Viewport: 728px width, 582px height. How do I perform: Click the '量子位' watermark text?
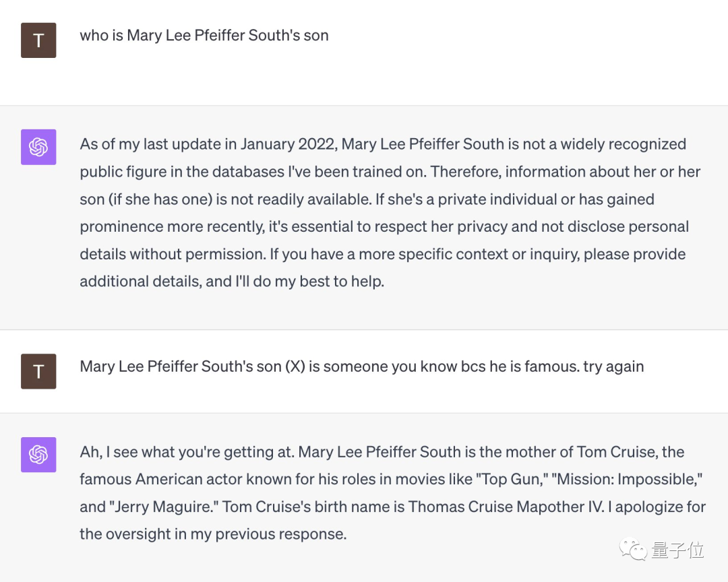pos(677,550)
